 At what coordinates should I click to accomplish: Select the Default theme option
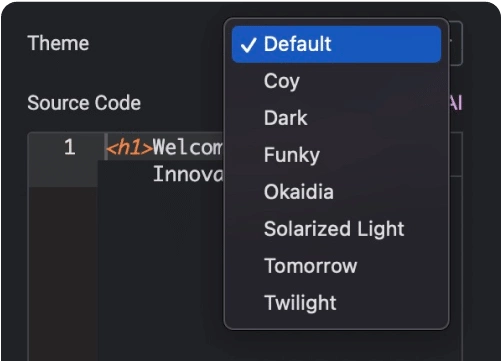[x=336, y=44]
